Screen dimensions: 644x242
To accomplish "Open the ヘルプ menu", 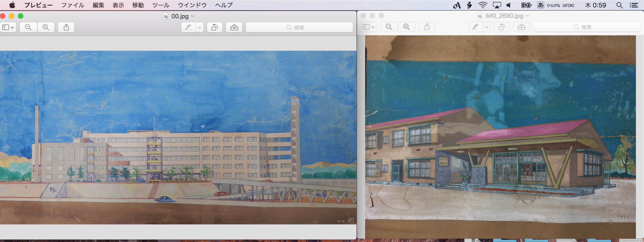I will tap(224, 5).
